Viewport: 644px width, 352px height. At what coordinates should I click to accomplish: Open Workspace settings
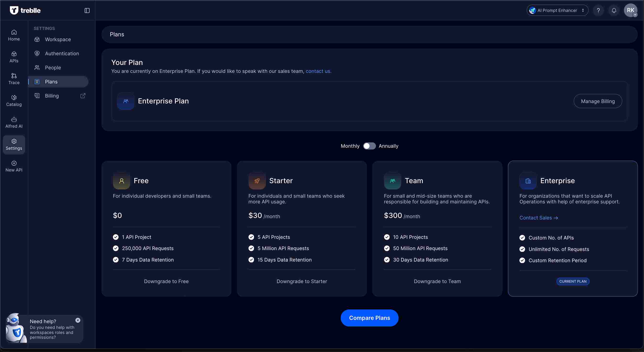(x=58, y=39)
